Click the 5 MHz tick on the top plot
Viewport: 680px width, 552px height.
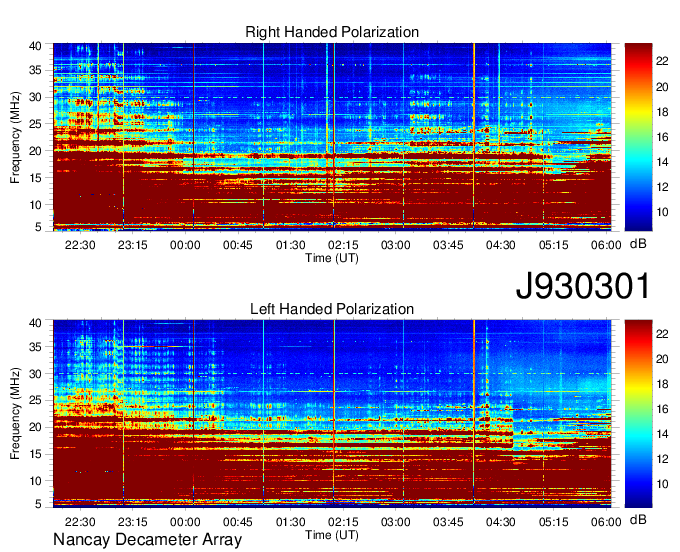point(38,226)
